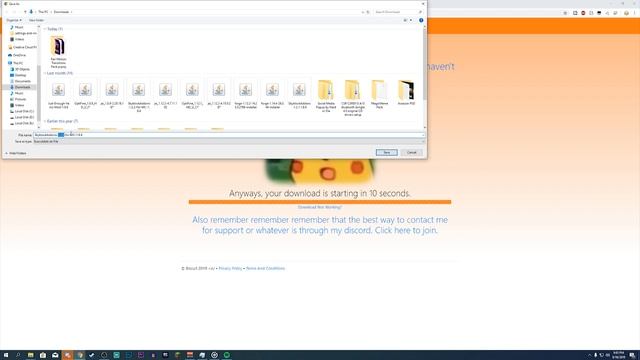Viewport: 640px width, 360px height.
Task: Open the Terms and Conditions link
Action: coord(265,268)
